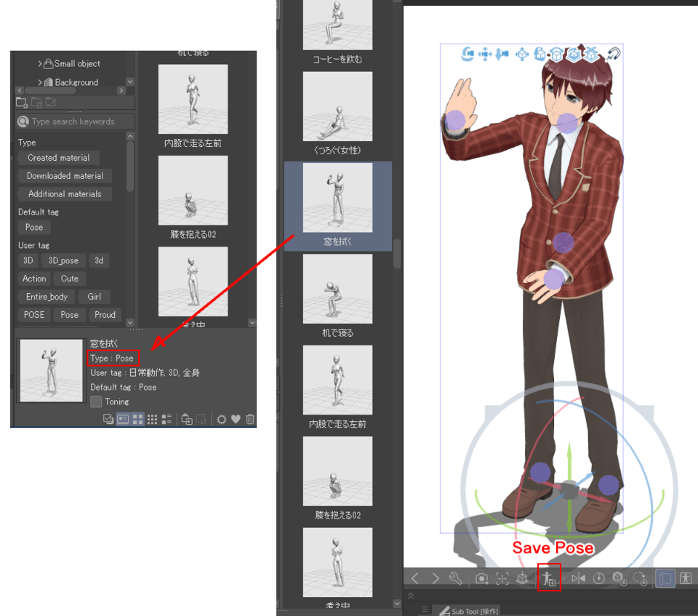Filter by Additional materials tag
The height and width of the screenshot is (616, 698).
click(x=65, y=194)
